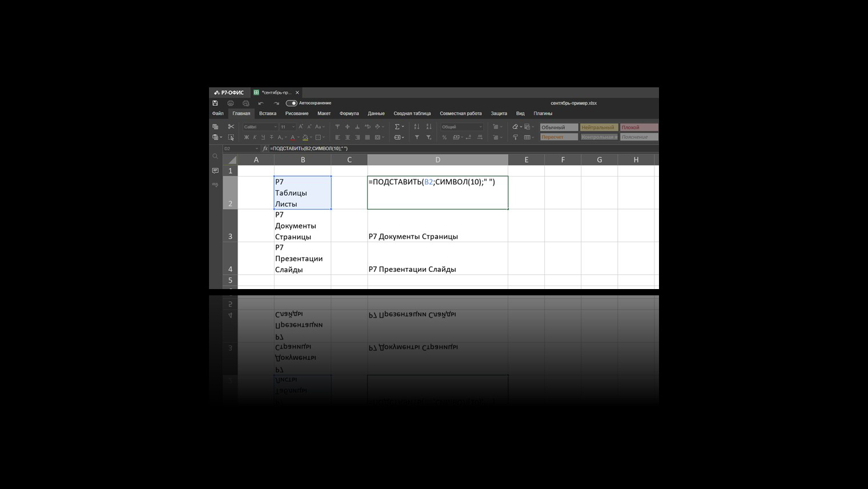Viewport: 868px width, 489px height.
Task: Align text right
Action: pyautogui.click(x=357, y=138)
